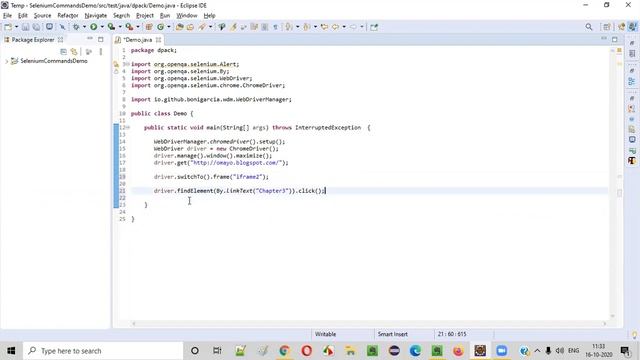This screenshot has height=360, width=640.
Task: Open the Search menu
Action: click(x=121, y=16)
